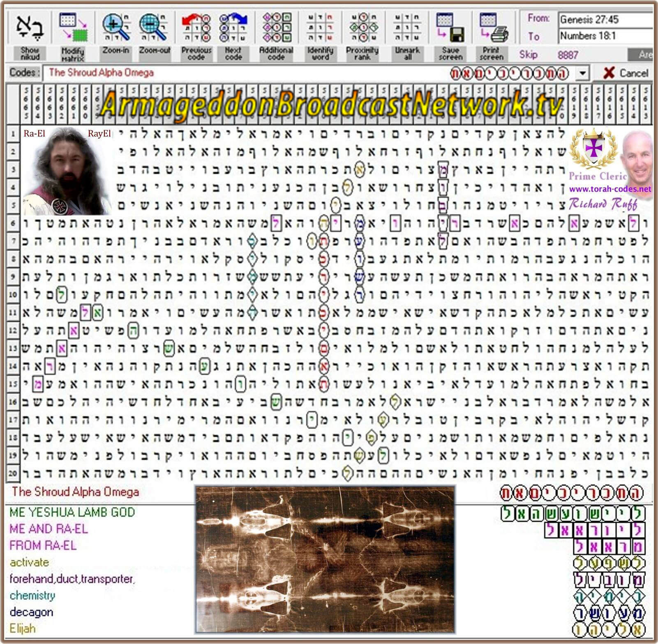The image size is (658, 644).
Task: Select the decagon code entry
Action: click(x=31, y=612)
